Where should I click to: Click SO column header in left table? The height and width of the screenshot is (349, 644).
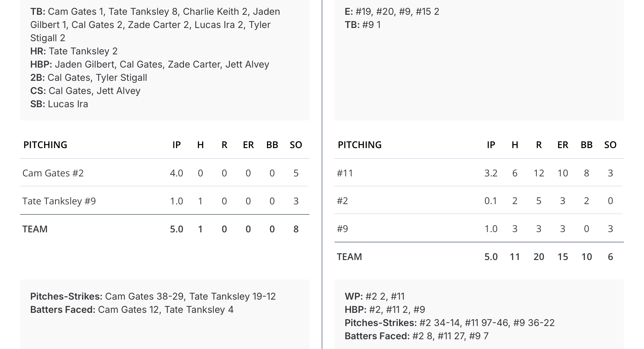coord(296,145)
